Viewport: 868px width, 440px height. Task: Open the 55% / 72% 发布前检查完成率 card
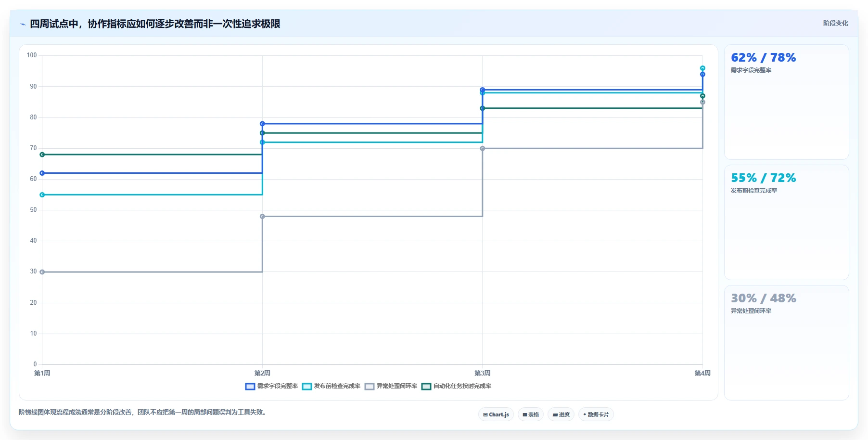point(787,222)
